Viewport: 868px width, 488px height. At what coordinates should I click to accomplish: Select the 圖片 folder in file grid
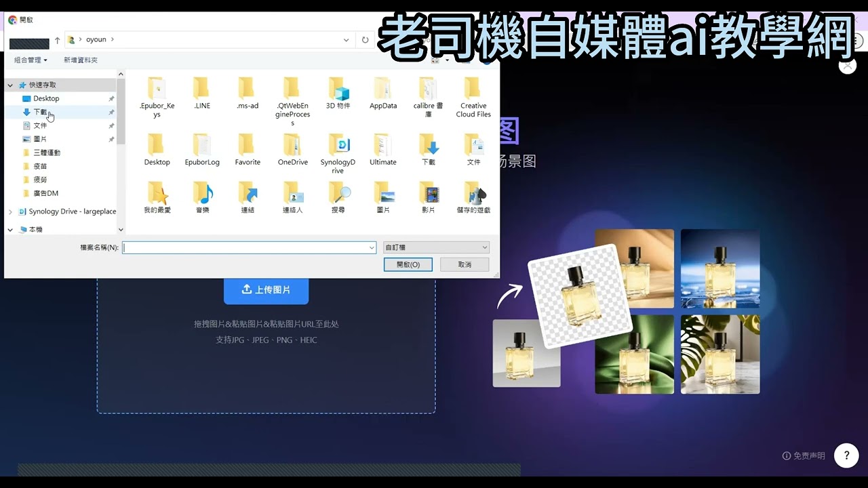pyautogui.click(x=383, y=198)
